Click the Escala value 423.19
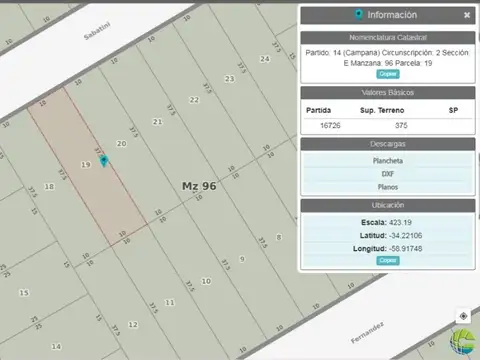Screen dimensions: 480x360 (x=400, y=223)
